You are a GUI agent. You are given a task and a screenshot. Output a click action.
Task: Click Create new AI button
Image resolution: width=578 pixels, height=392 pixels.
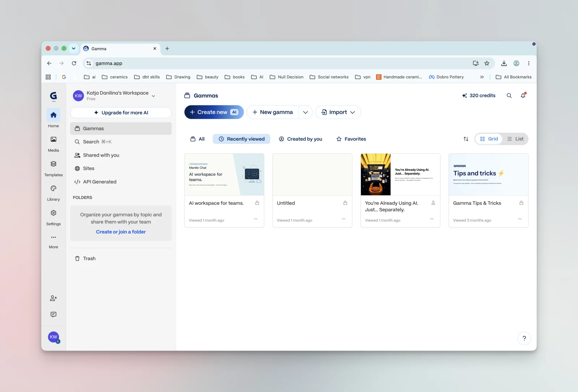point(214,112)
